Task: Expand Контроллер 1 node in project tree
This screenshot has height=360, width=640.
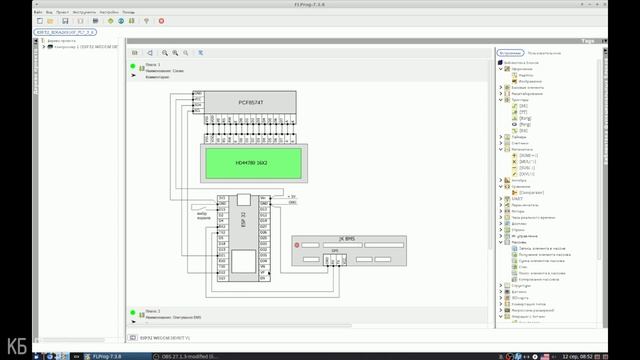Action: pyautogui.click(x=44, y=47)
